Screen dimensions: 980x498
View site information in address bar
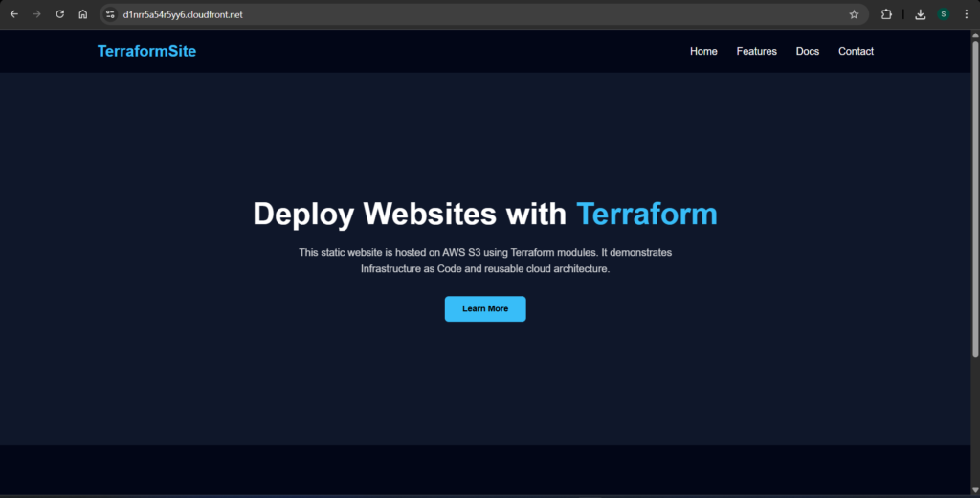[x=110, y=14]
